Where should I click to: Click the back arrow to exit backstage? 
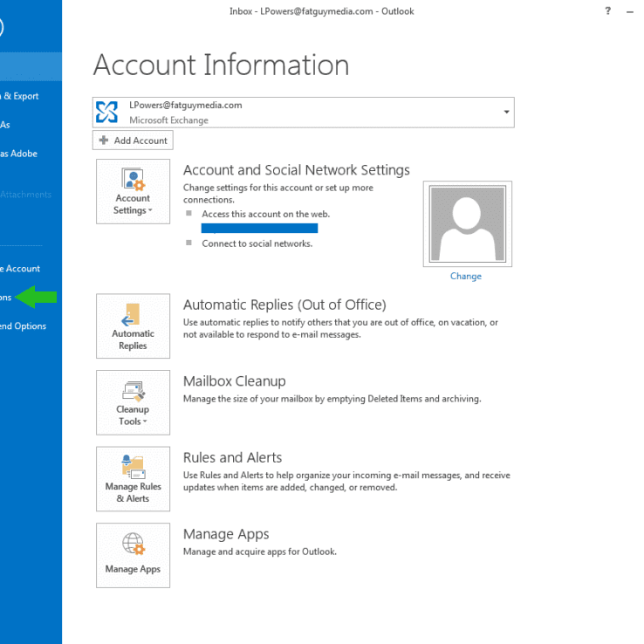[2, 26]
